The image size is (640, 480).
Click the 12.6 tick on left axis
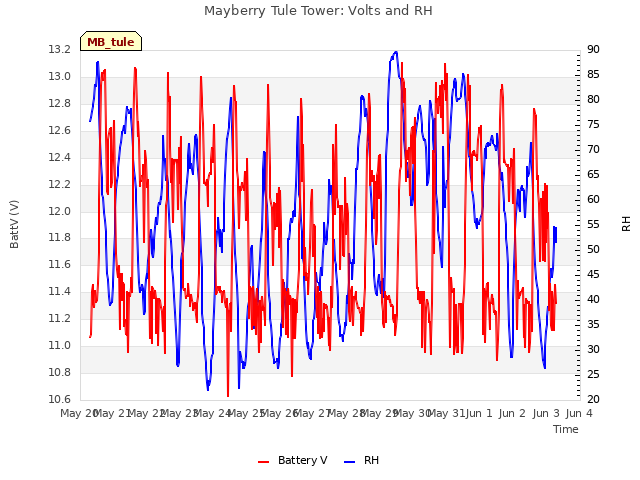pos(59,131)
